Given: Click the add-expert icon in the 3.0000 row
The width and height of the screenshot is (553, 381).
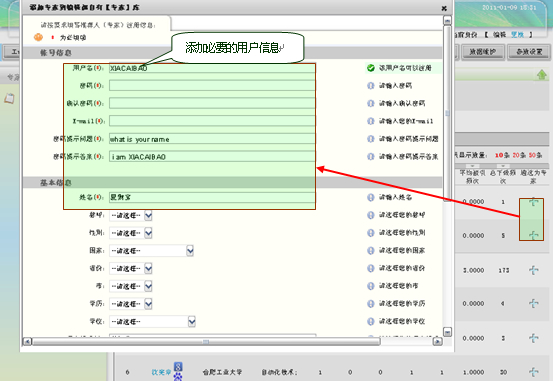Looking at the screenshot, I should pyautogui.click(x=534, y=270).
